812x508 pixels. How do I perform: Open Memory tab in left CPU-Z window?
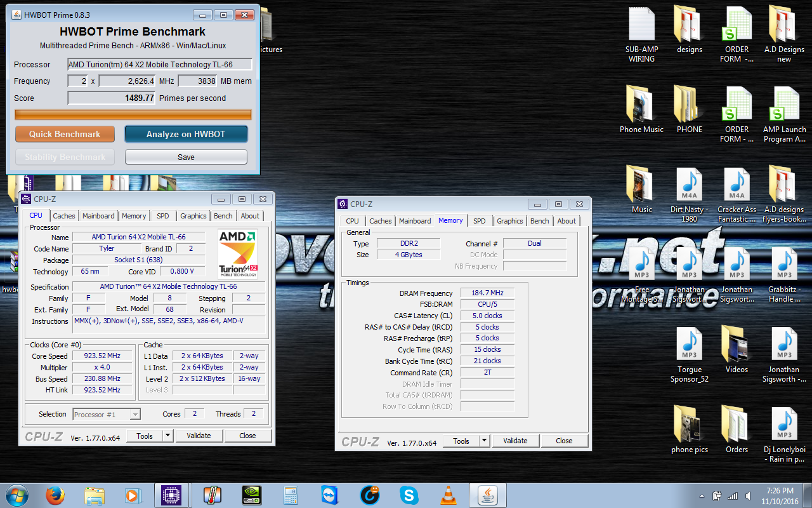click(x=134, y=216)
